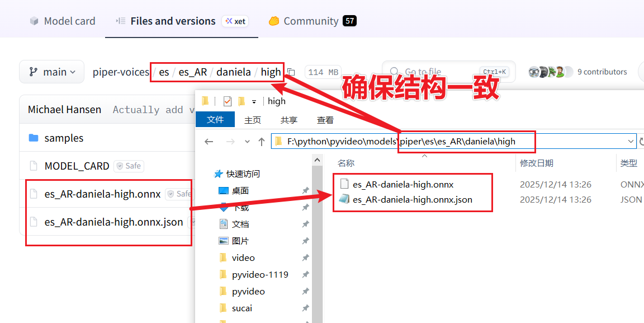The width and height of the screenshot is (644, 323).
Task: Click the es_AR-daniela-high.onnx.json file icon in Explorer
Action: pos(344,199)
